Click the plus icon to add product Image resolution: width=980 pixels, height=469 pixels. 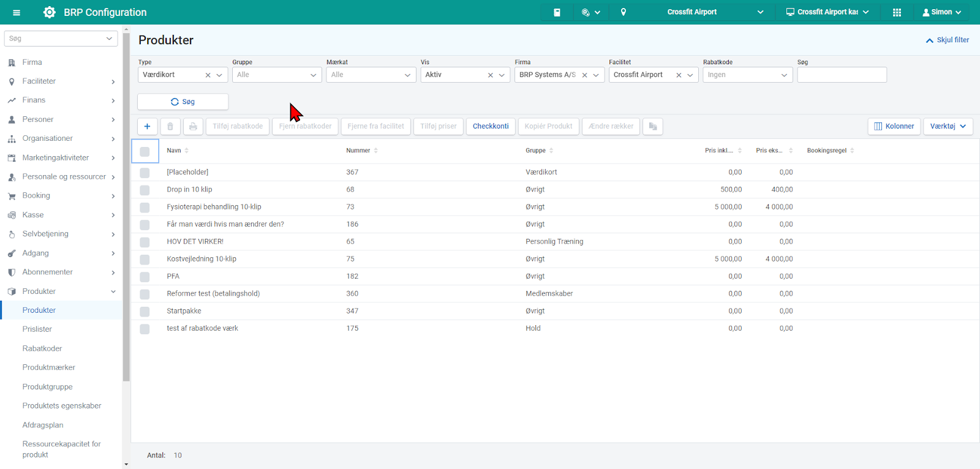pos(147,126)
